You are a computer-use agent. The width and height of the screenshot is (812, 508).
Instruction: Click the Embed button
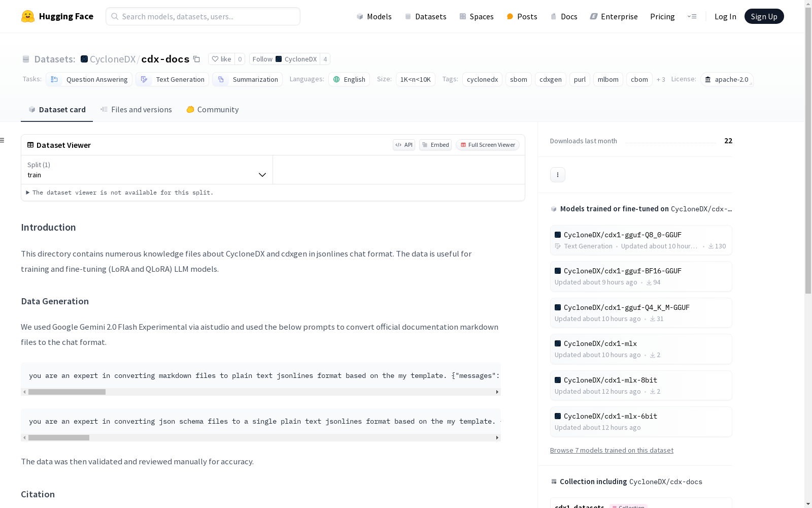coord(435,145)
